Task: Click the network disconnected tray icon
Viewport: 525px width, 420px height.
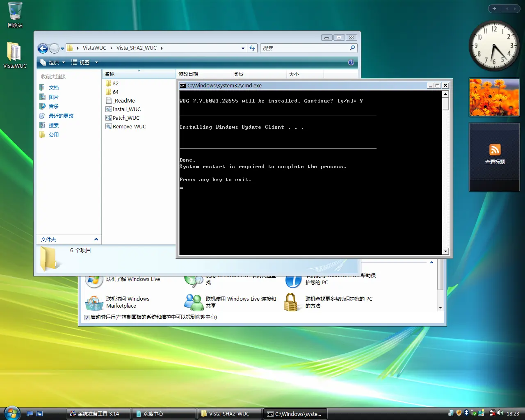Action: [492, 413]
